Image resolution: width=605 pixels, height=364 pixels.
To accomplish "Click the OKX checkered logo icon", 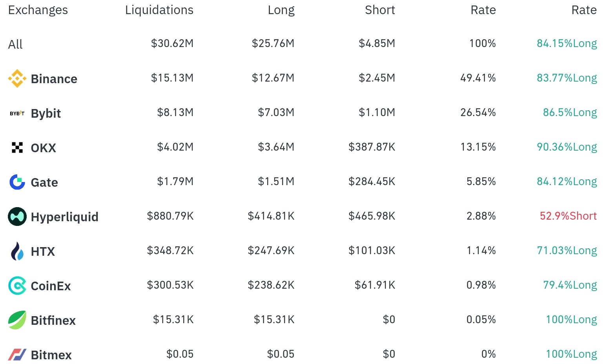I will (x=17, y=147).
